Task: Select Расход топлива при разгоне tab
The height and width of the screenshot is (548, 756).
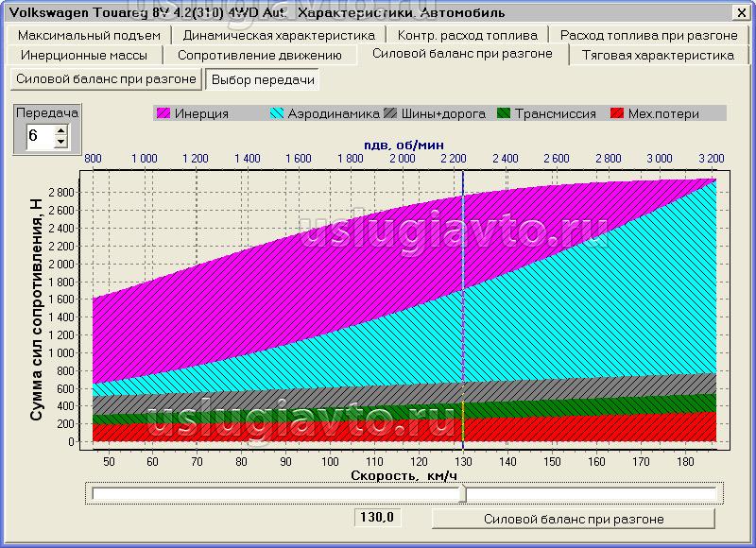Action: coord(648,35)
